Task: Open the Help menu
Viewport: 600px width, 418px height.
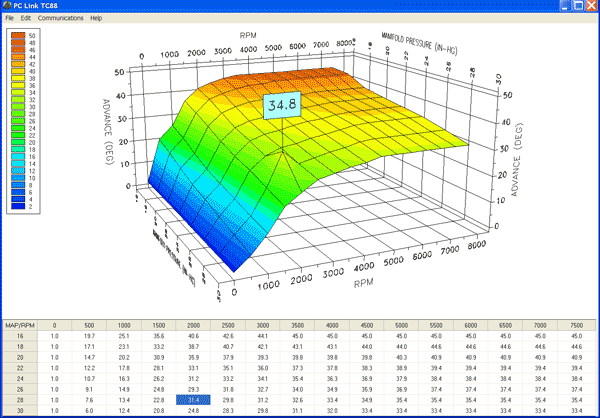Action: pos(96,18)
